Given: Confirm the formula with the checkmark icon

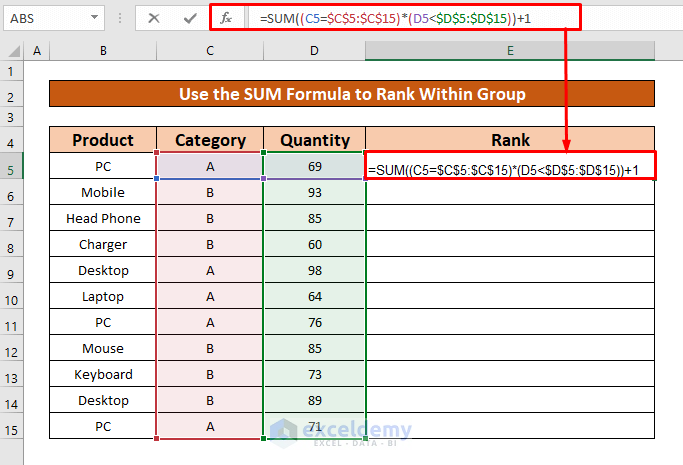Looking at the screenshot, I should [190, 18].
